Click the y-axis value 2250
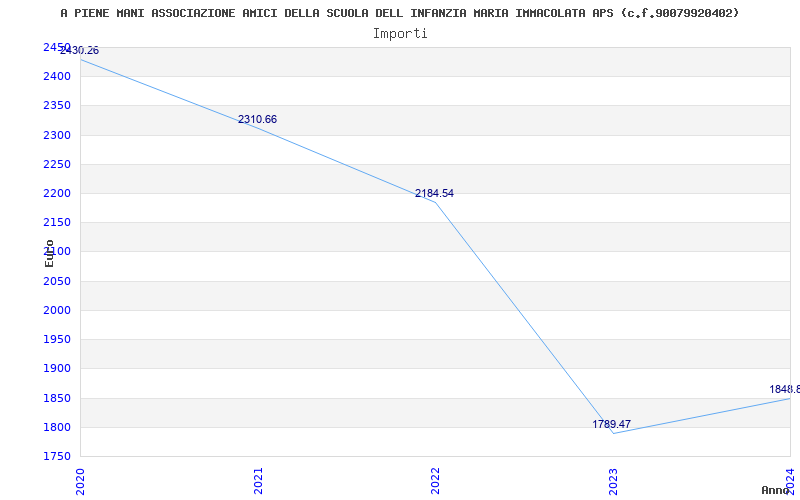This screenshot has width=800, height=500. pyautogui.click(x=57, y=164)
